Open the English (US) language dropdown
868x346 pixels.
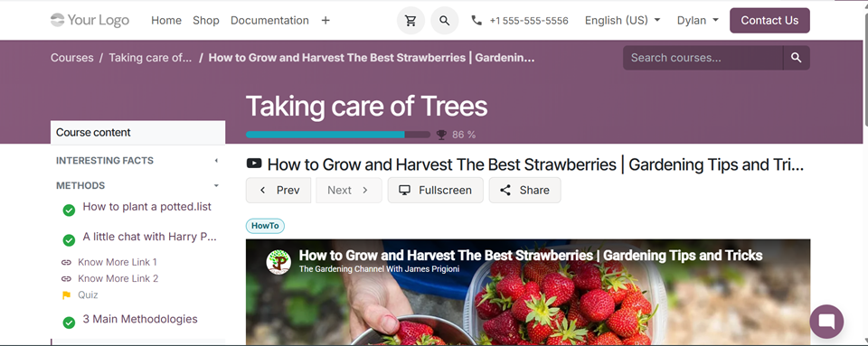pos(623,21)
